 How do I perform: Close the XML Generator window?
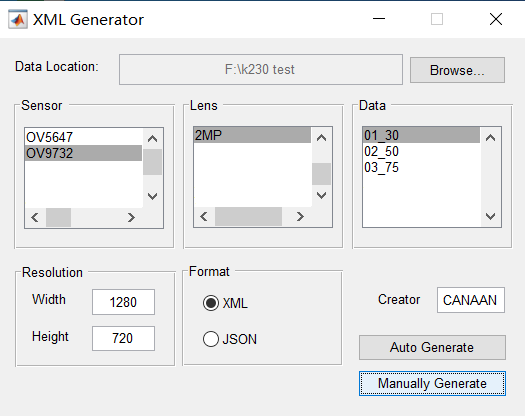(x=496, y=19)
